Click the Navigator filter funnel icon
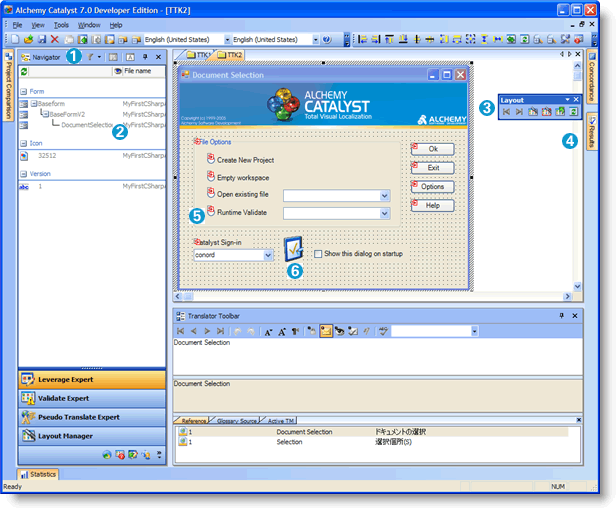 pyautogui.click(x=90, y=57)
